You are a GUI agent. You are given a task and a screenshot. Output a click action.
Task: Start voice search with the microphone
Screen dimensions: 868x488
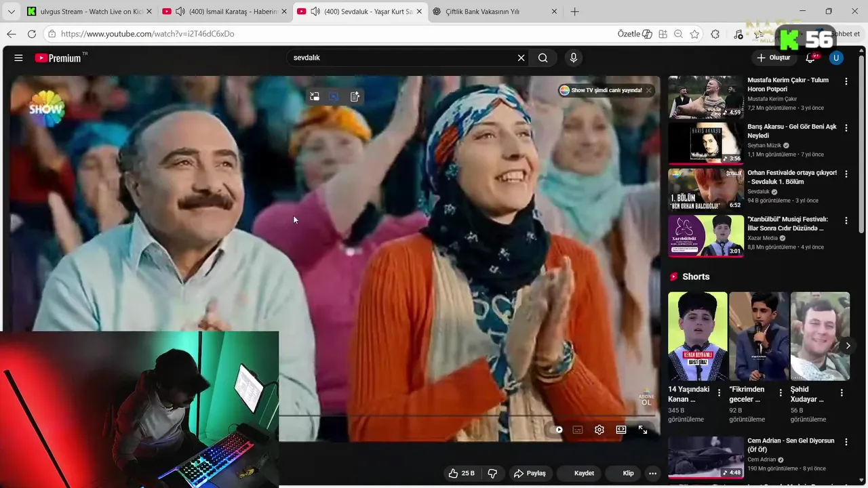pyautogui.click(x=574, y=58)
